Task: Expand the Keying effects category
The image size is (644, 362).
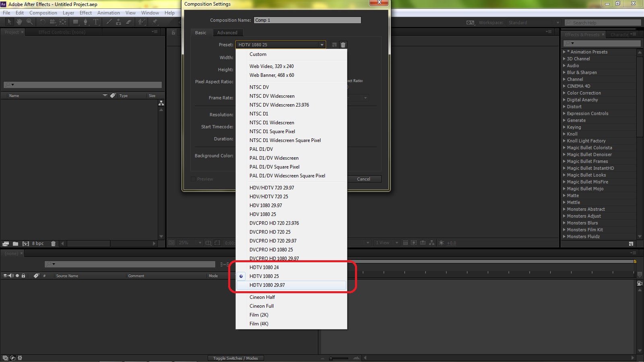Action: [564, 127]
